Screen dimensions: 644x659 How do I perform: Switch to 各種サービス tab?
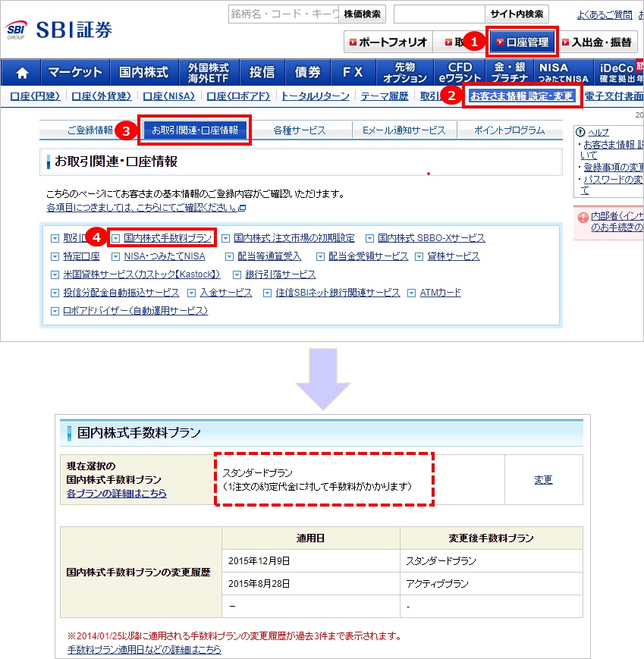click(x=300, y=130)
